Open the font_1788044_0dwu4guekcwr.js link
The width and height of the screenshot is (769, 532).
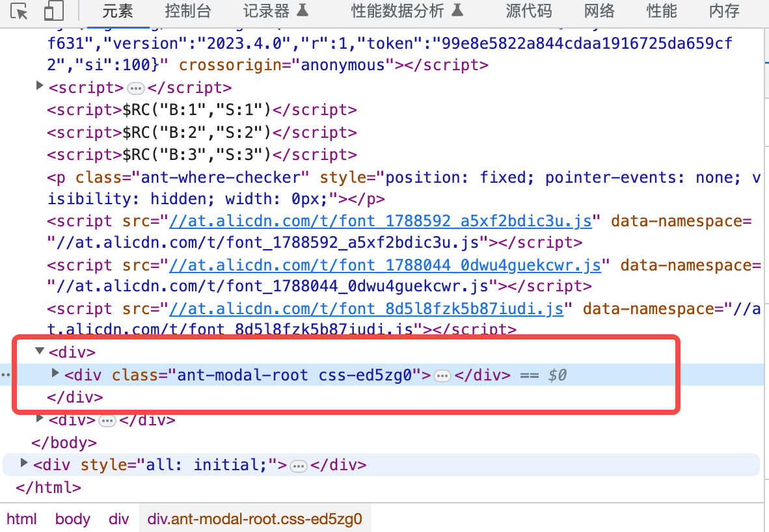tap(385, 265)
